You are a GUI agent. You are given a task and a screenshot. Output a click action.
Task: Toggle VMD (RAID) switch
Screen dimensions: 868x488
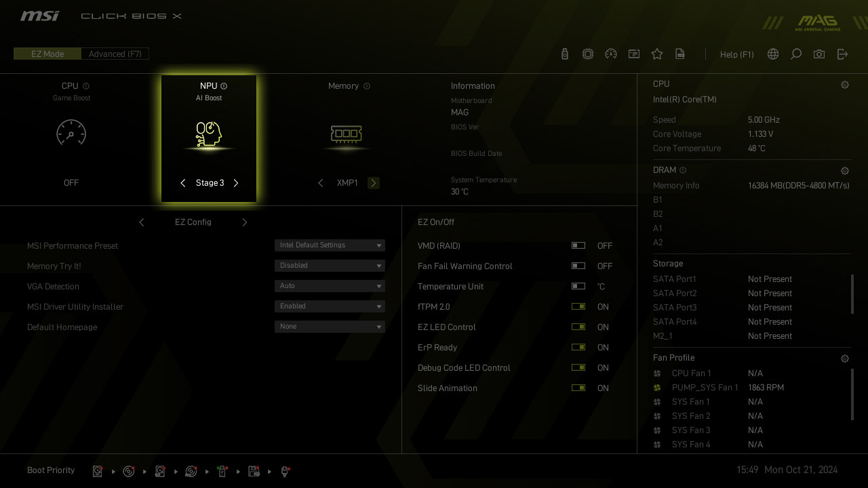(578, 246)
